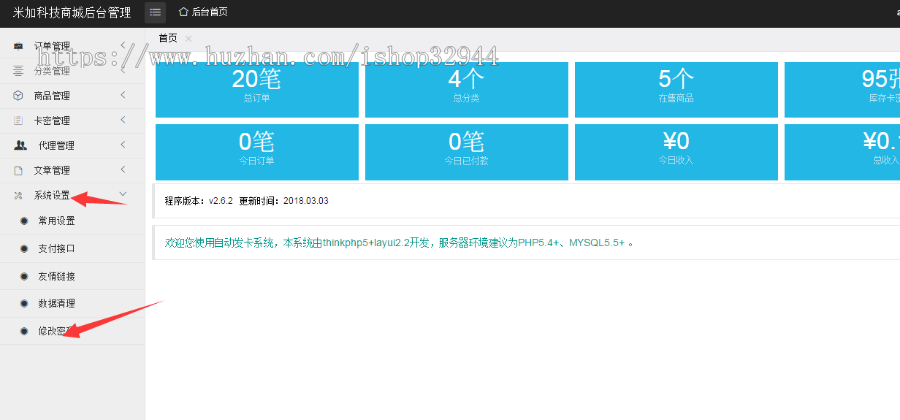Click the 卡密管理 clipboard icon

(x=18, y=120)
